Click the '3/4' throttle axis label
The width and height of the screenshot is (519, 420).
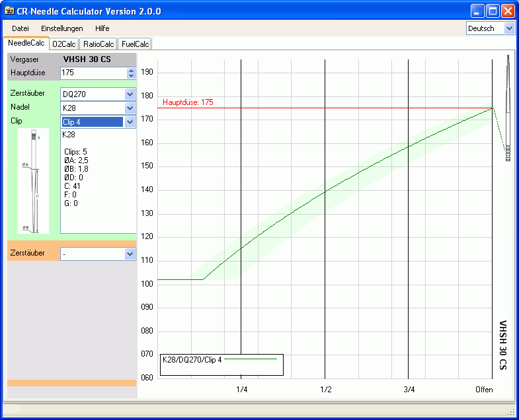coord(409,390)
